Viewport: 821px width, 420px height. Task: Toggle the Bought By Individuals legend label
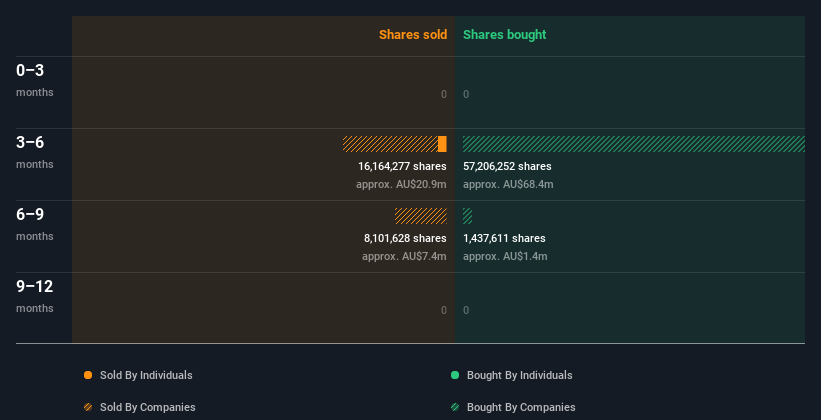519,375
